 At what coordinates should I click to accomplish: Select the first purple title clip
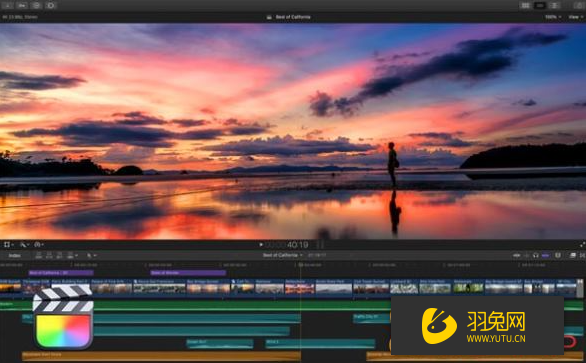(61, 273)
